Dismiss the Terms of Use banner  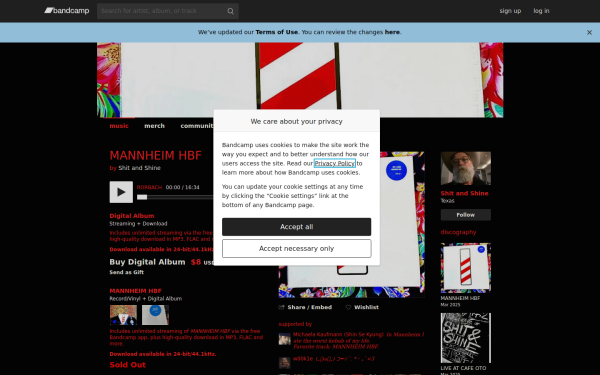[589, 33]
